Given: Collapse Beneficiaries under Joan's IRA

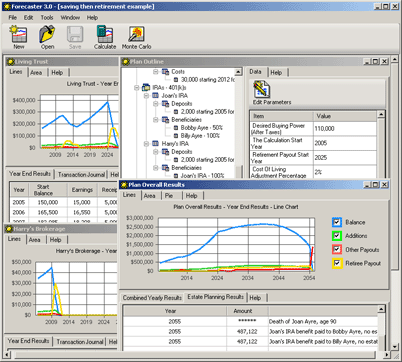Looking at the screenshot, I should point(156,120).
